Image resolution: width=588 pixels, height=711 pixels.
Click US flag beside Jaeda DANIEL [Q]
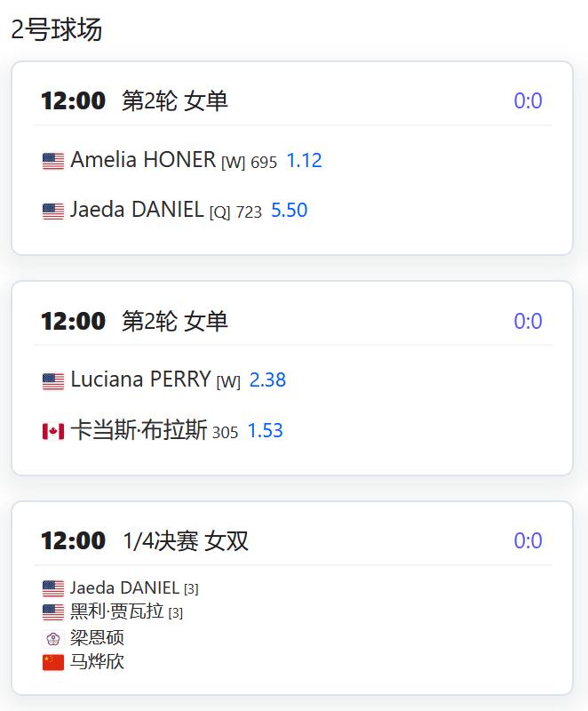[53, 212]
